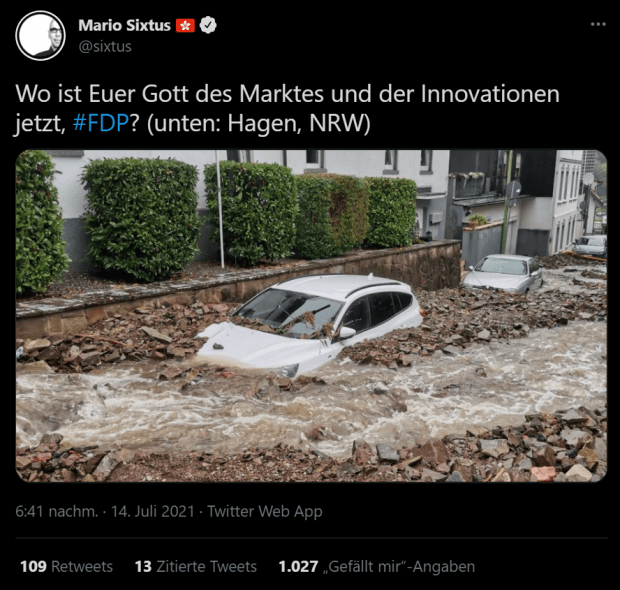Open Mario Sixtus's profile picture avatar

40,36
